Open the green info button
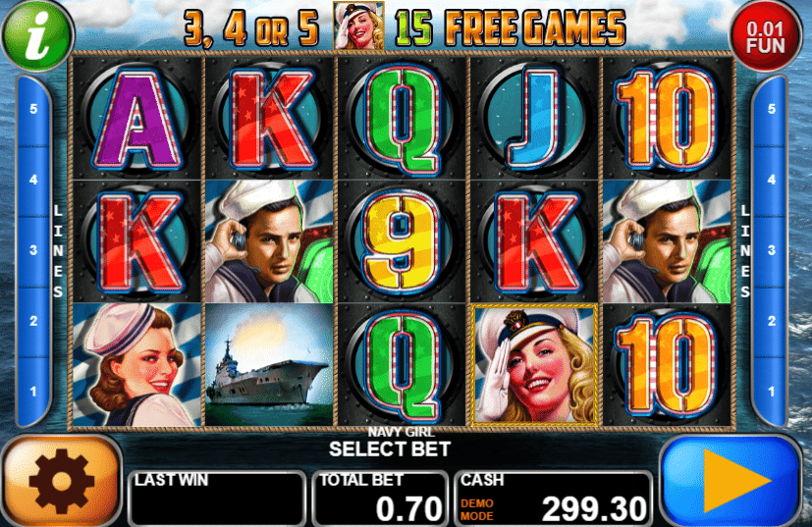This screenshot has height=527, width=812. (x=37, y=35)
